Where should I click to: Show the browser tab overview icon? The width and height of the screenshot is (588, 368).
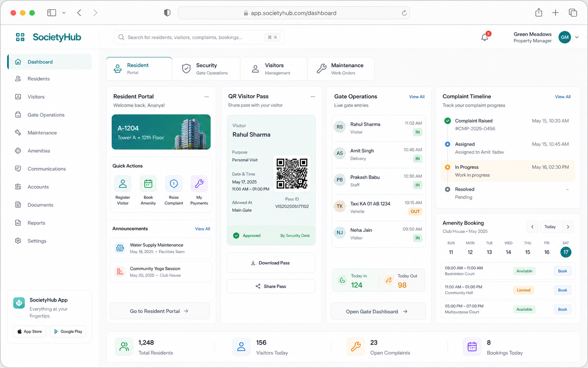point(573,13)
